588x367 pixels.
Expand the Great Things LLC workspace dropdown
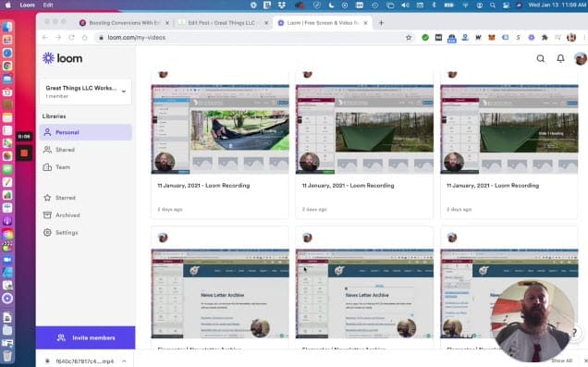(85, 92)
